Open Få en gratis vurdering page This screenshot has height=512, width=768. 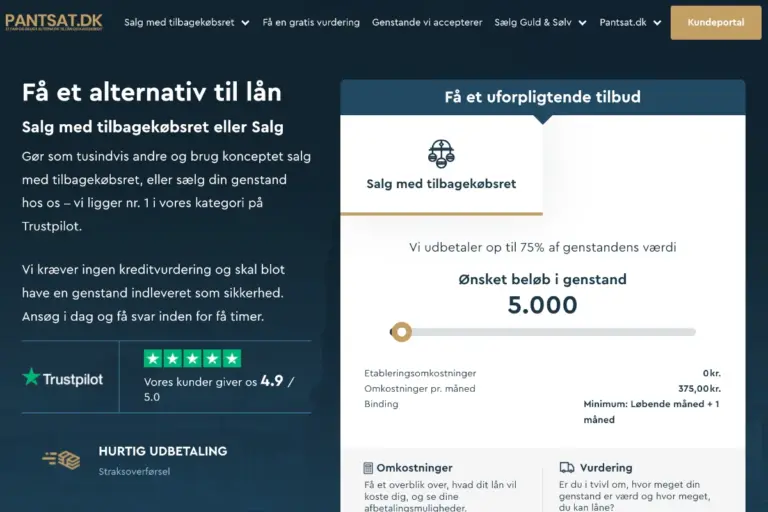click(x=311, y=23)
